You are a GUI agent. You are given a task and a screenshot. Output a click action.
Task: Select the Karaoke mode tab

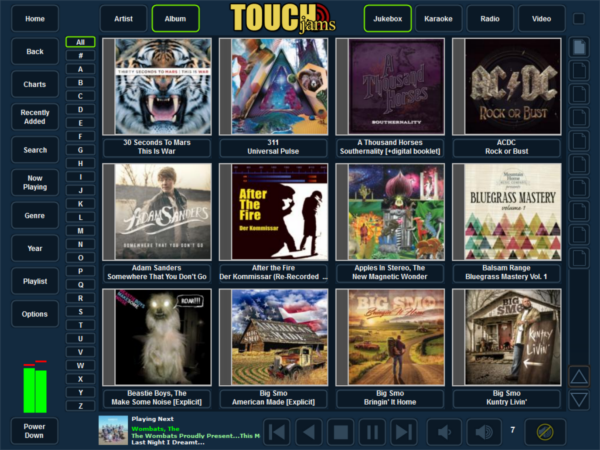click(439, 18)
